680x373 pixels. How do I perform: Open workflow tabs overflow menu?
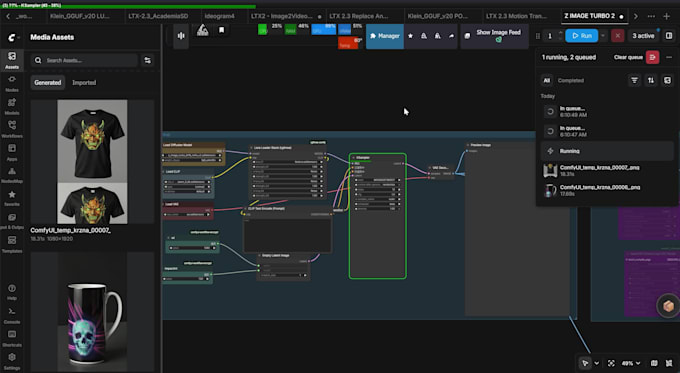click(651, 16)
